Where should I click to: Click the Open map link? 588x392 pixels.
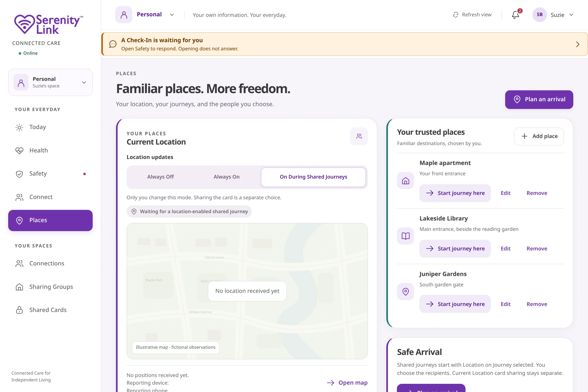(347, 383)
